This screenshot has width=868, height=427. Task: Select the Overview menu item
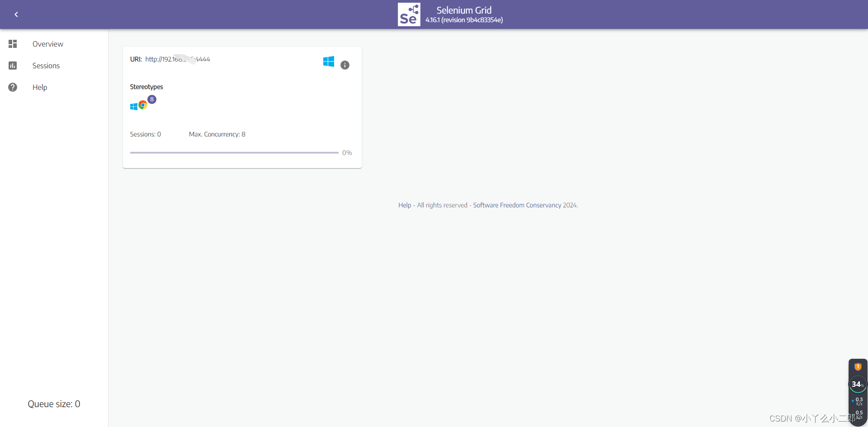point(48,44)
